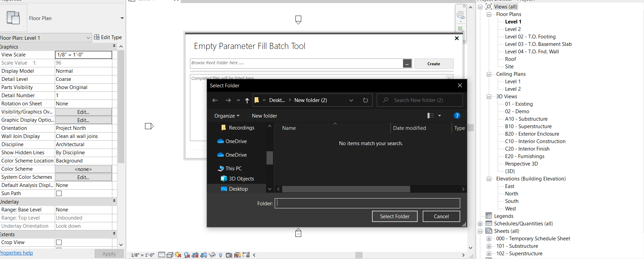The width and height of the screenshot is (644, 259).
Task: Click the 2D steering wheel navigation icon
Action: tap(460, 15)
